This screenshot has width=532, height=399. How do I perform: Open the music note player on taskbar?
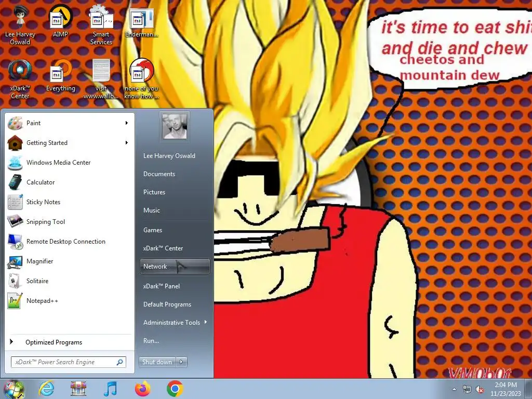(x=110, y=389)
